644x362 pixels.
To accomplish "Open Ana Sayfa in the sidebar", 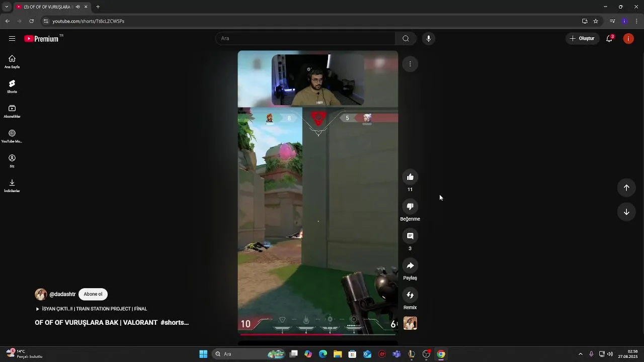I will point(12,62).
